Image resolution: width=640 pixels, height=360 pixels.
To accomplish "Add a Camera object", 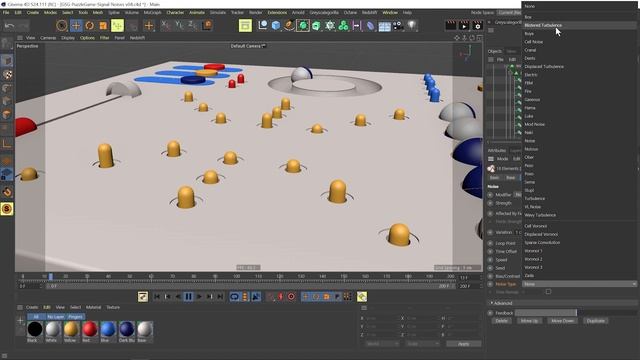I will coord(398,26).
